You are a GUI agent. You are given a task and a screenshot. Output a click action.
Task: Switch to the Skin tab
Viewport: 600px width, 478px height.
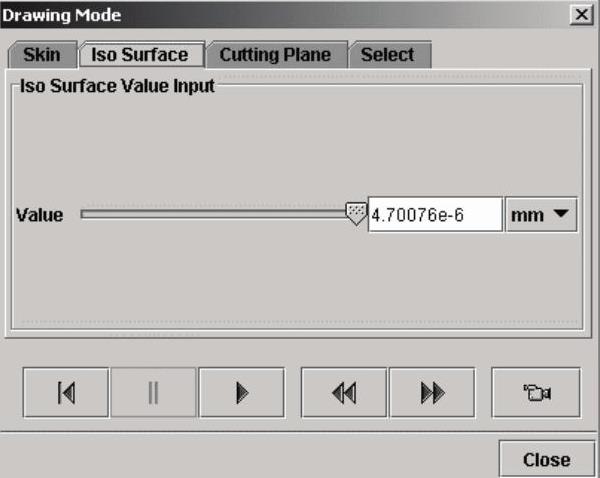[x=41, y=55]
